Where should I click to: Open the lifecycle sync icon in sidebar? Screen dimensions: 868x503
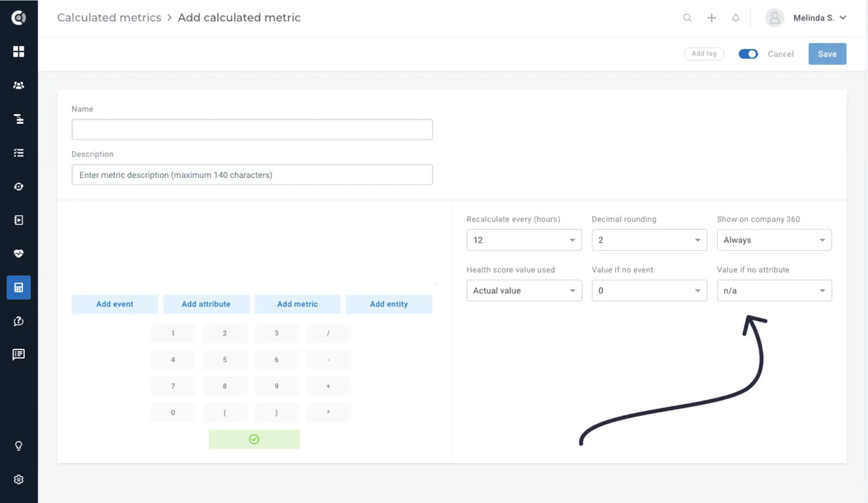click(x=18, y=187)
